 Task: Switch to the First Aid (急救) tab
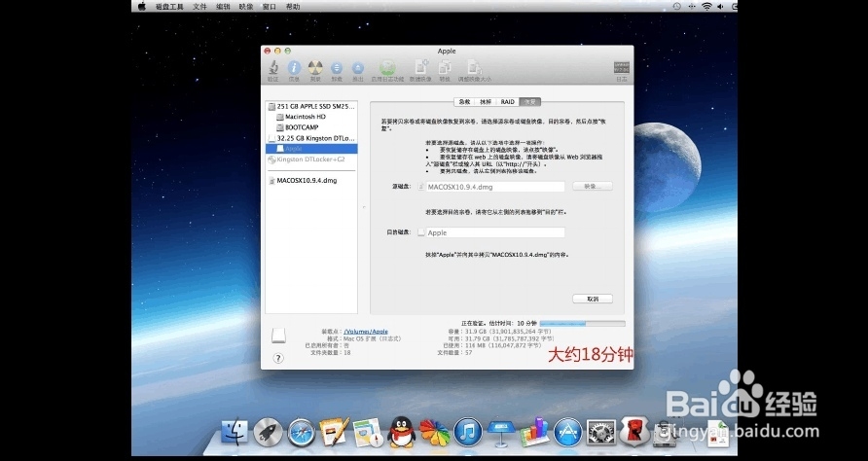point(464,102)
